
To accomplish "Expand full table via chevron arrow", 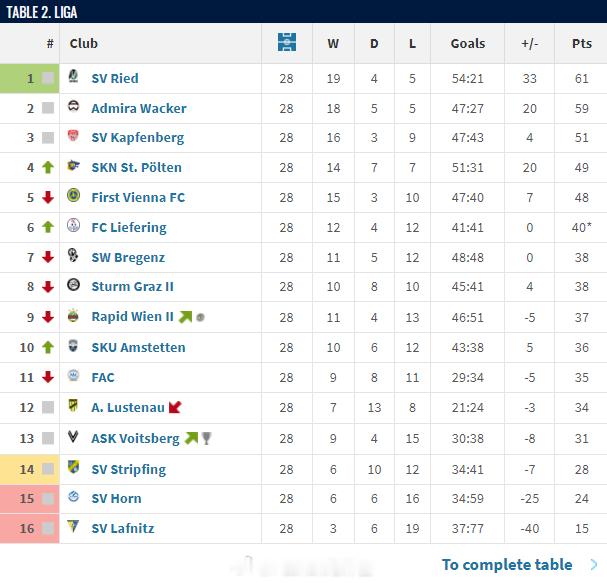I will click(593, 565).
